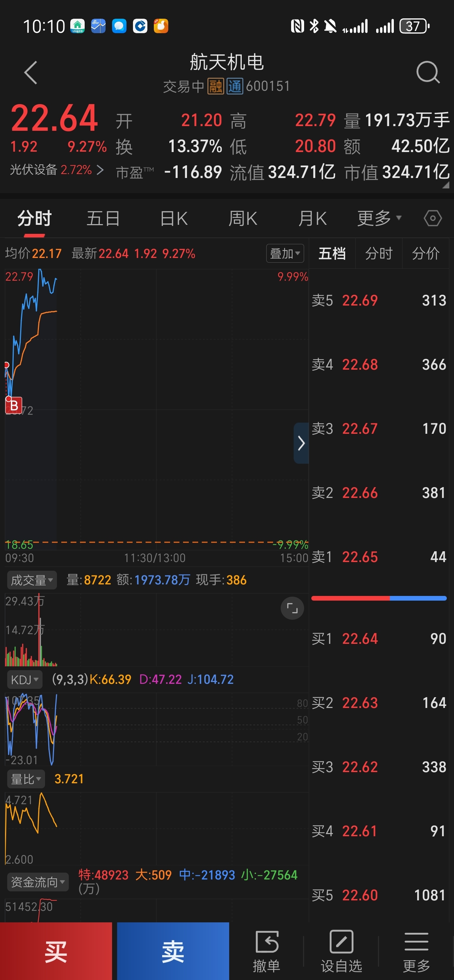
Task: Select 分价 tab in order panel
Action: tap(426, 253)
